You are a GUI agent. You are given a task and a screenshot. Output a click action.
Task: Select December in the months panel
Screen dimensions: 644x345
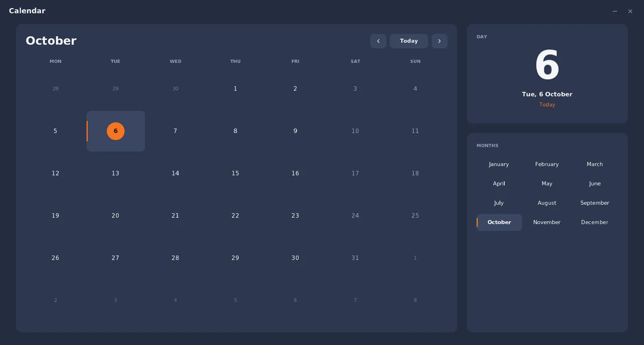pos(595,223)
